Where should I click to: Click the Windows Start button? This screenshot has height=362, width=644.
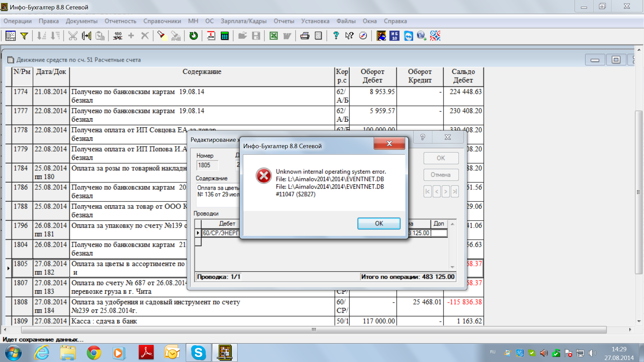(x=13, y=353)
